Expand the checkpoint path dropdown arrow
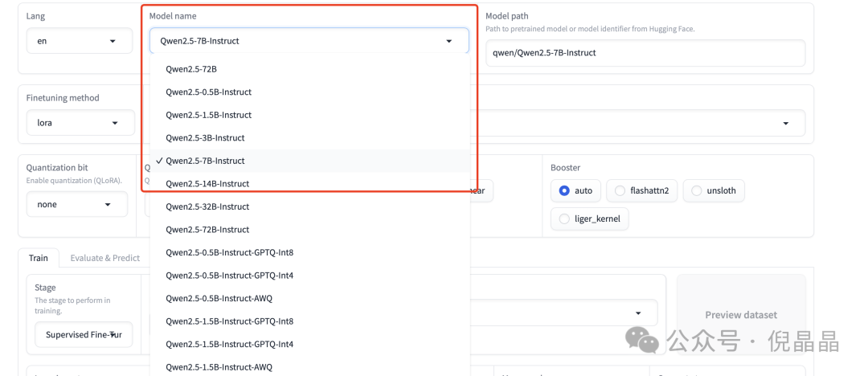The width and height of the screenshot is (868, 376). (785, 123)
